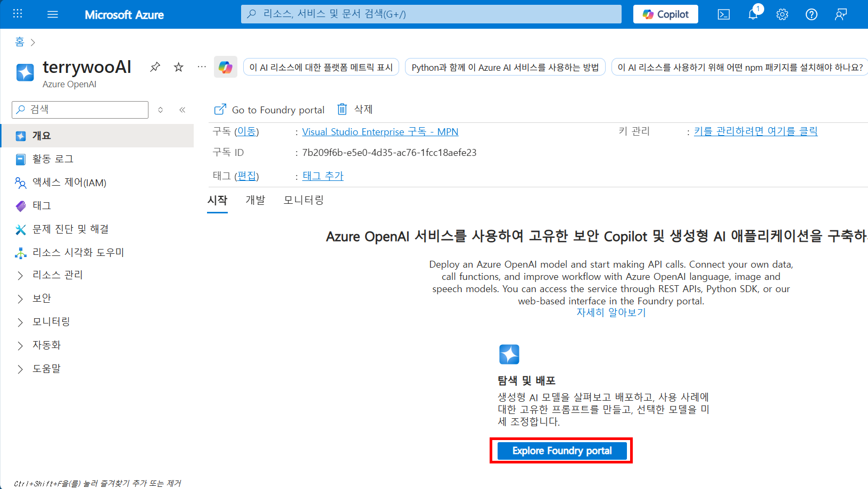Click the sidebar 개요 sparkle icon

click(x=21, y=136)
